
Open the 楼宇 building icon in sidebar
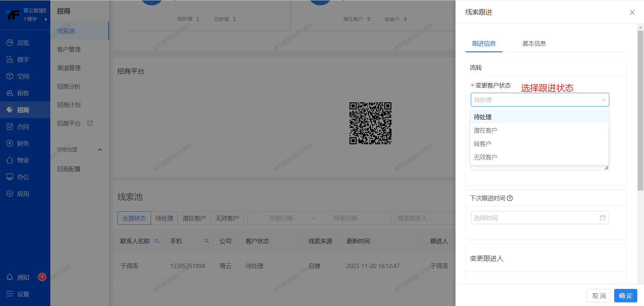pyautogui.click(x=10, y=59)
